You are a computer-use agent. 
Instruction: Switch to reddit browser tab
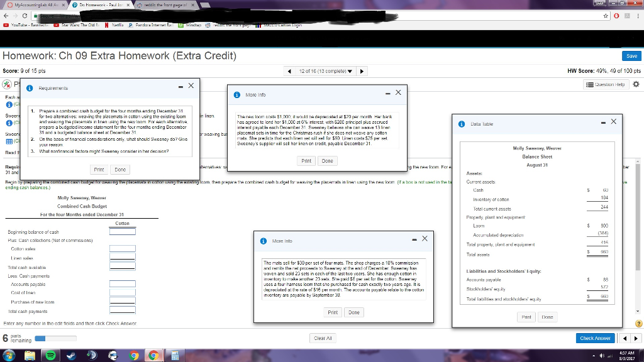pos(166,5)
